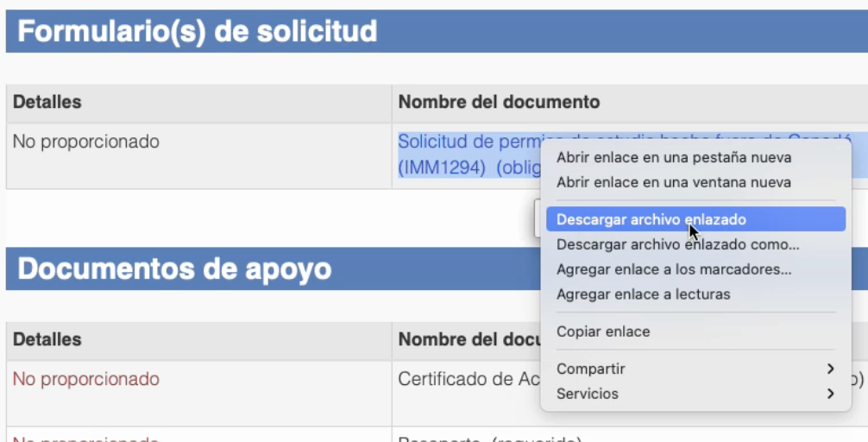Click red 'No proporcionado' in Certificado row
868x442 pixels.
pos(85,379)
